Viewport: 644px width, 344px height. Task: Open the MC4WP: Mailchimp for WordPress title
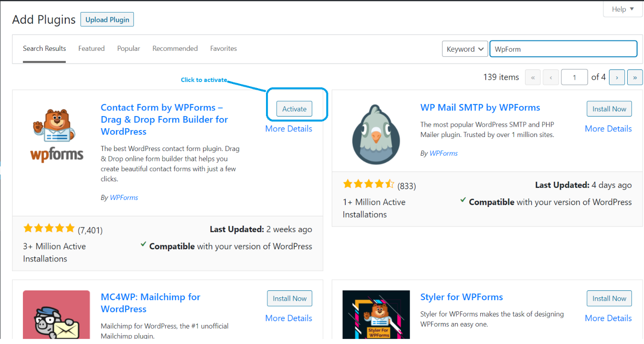(x=150, y=303)
